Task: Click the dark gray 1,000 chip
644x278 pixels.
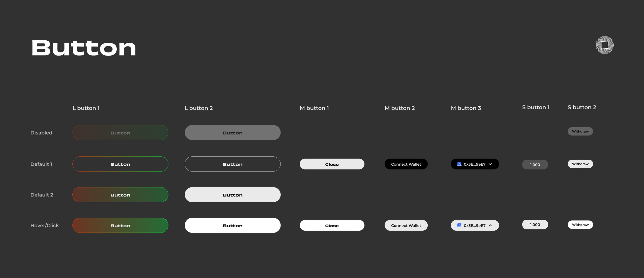Action: [535, 165]
